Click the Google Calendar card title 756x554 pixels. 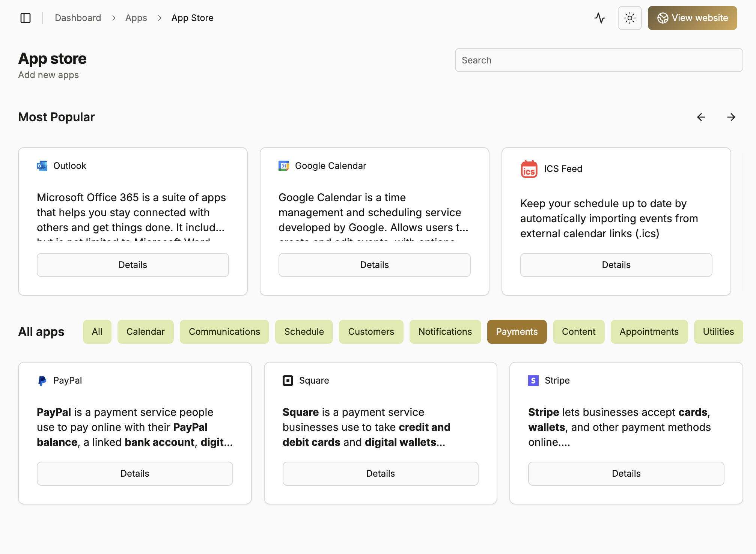(331, 166)
